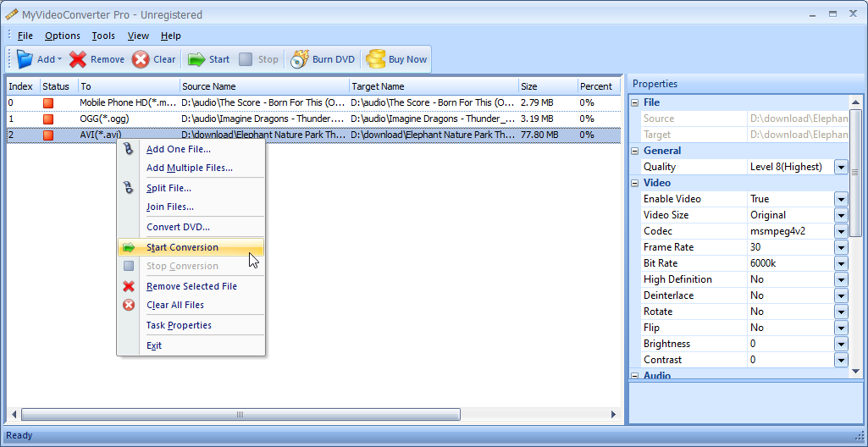Image resolution: width=868 pixels, height=447 pixels.
Task: Sort by the Percent column header
Action: 599,86
